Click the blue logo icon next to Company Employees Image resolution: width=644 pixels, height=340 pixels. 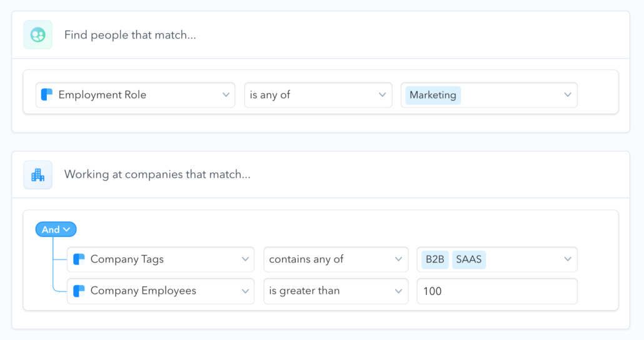(x=79, y=291)
